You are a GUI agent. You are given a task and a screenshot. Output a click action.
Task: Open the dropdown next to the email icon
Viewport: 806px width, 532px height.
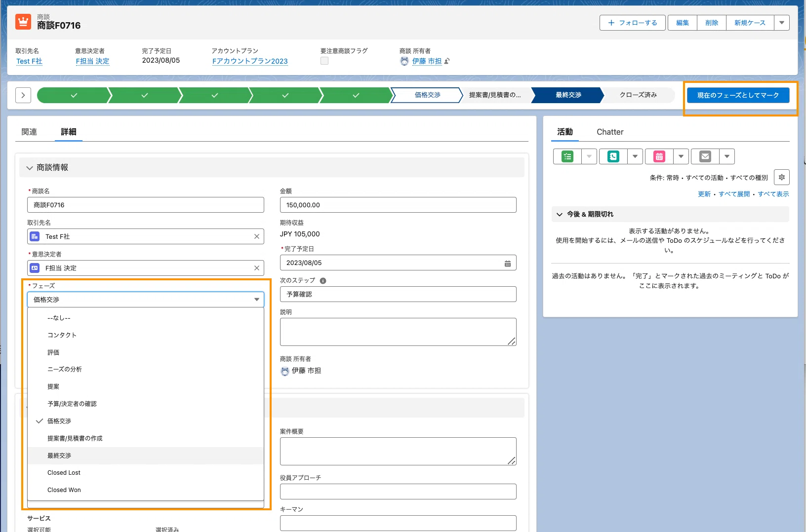coord(727,156)
